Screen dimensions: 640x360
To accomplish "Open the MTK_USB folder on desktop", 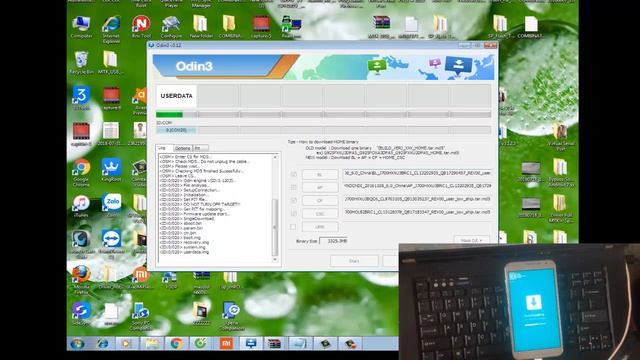I will tap(111, 62).
